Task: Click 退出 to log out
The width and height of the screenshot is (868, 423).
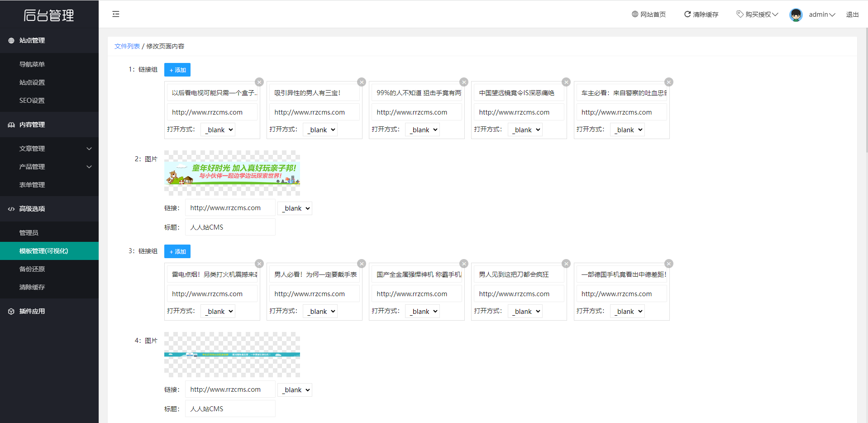Action: (852, 14)
